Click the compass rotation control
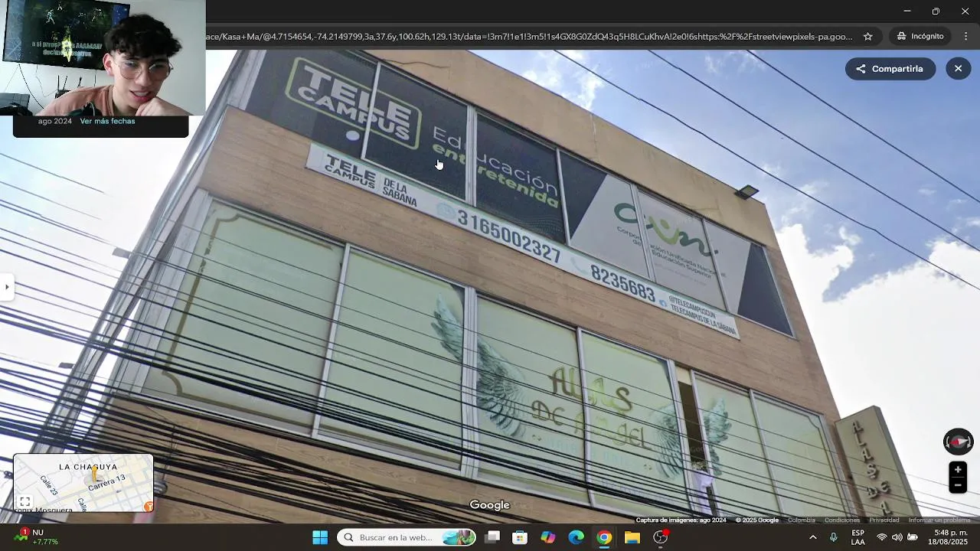 click(958, 442)
